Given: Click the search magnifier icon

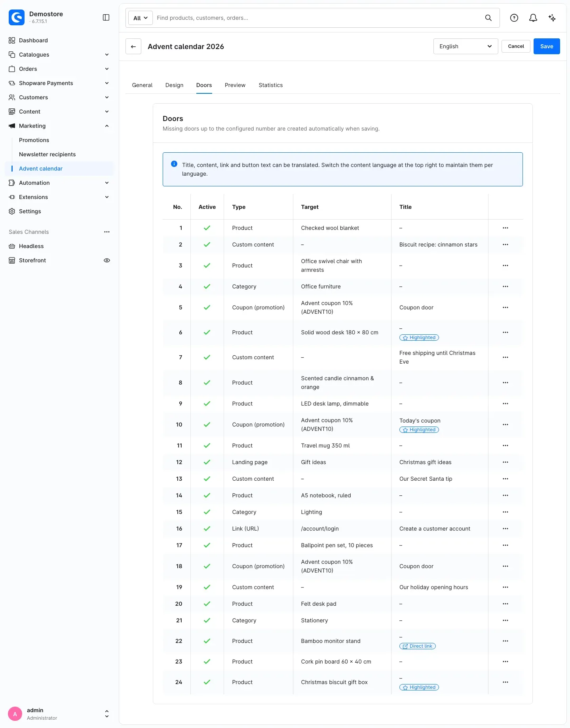Looking at the screenshot, I should [488, 18].
